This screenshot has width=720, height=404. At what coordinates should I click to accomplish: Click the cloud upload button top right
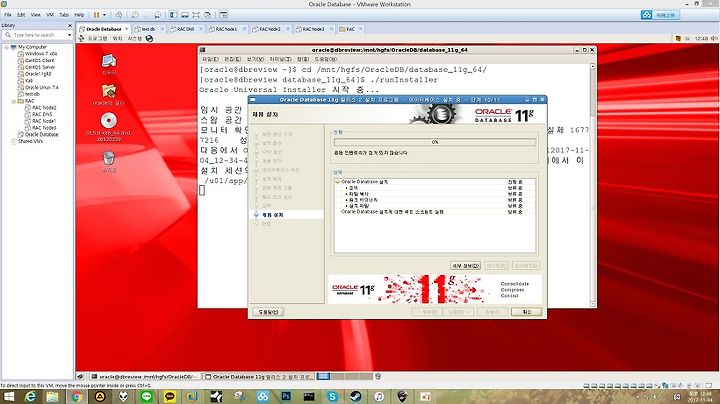660,15
